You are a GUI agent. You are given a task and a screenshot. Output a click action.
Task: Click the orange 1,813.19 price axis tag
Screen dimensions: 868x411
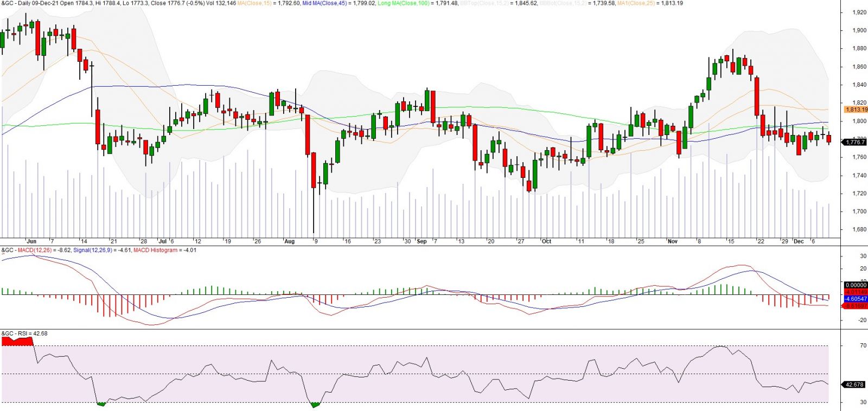click(x=856, y=110)
